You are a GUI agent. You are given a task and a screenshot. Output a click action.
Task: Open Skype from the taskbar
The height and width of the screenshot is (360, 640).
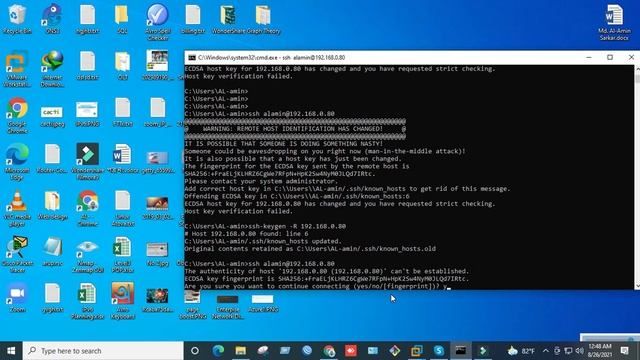pos(439,351)
